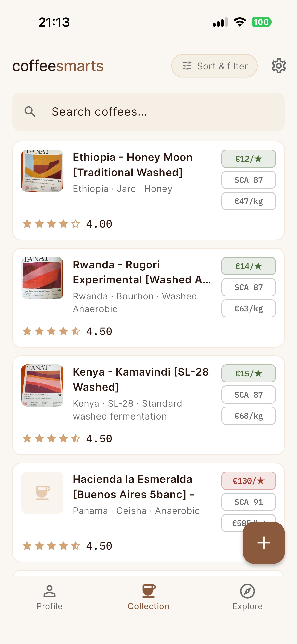Open the Sort & filter options
This screenshot has width=297, height=644.
click(214, 66)
